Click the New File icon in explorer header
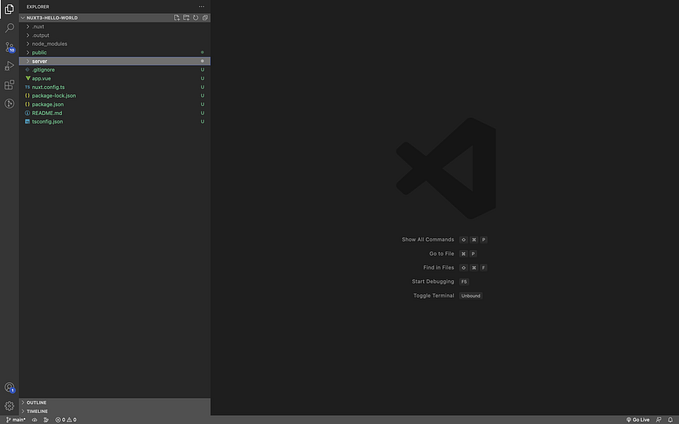This screenshot has width=679, height=424. pyautogui.click(x=177, y=18)
